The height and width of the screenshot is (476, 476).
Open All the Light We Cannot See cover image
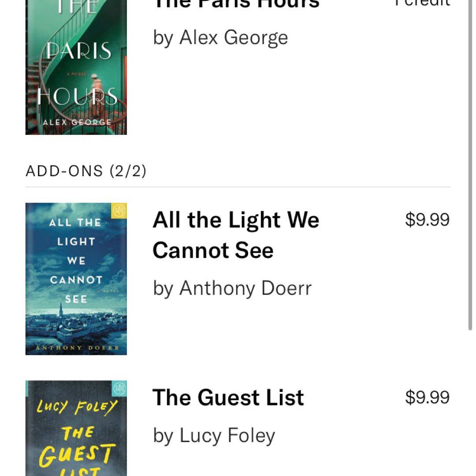point(76,279)
